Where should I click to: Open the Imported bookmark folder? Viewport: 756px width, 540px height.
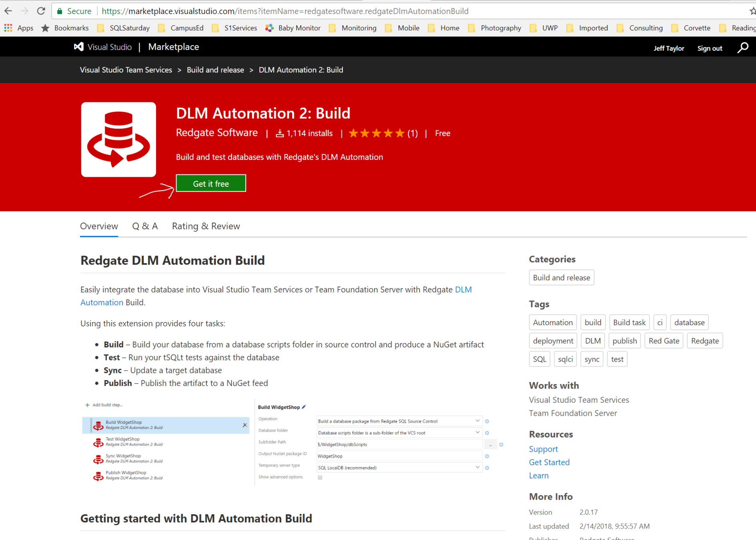coord(587,28)
